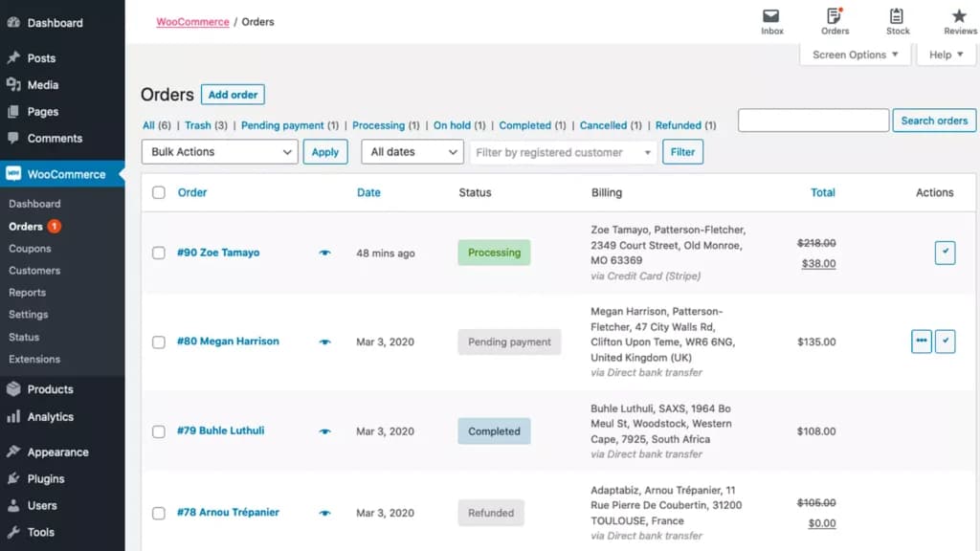Select the checkbox for order #78
The image size is (980, 551).
(159, 513)
